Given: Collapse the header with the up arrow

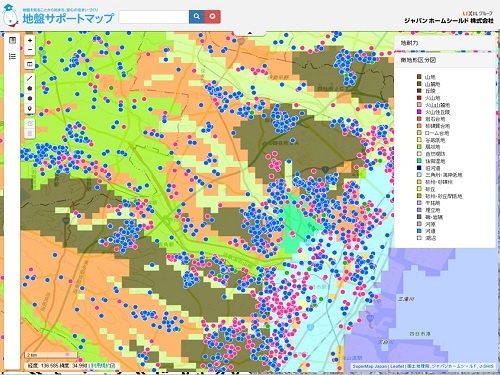Looking at the screenshot, I should pos(250,33).
